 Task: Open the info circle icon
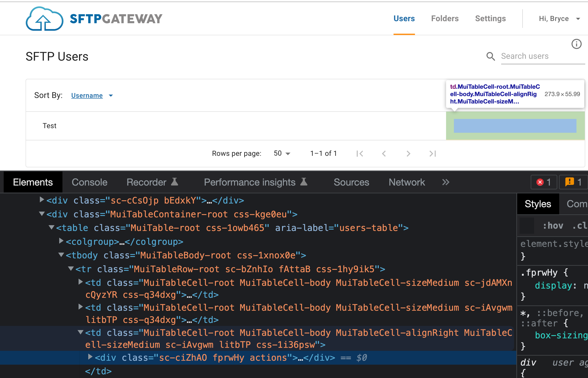[x=576, y=44]
